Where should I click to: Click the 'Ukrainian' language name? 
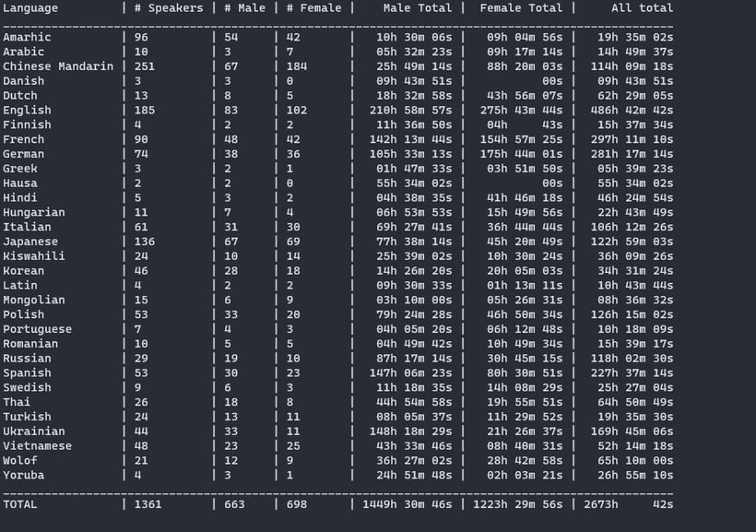coord(34,432)
